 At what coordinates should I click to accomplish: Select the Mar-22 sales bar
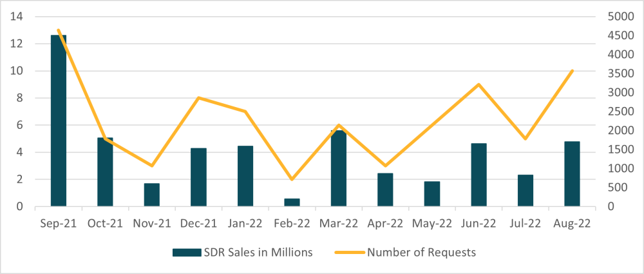point(339,169)
